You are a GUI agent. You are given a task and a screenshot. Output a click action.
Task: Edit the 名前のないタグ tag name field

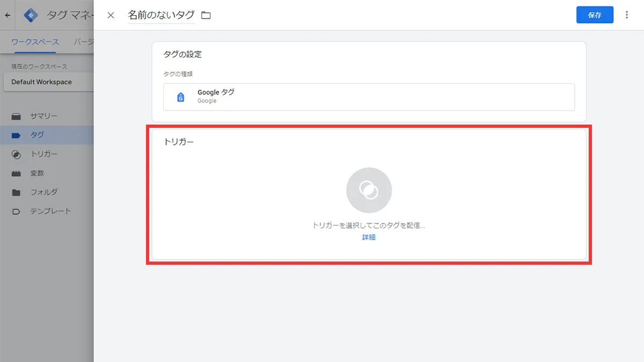161,15
